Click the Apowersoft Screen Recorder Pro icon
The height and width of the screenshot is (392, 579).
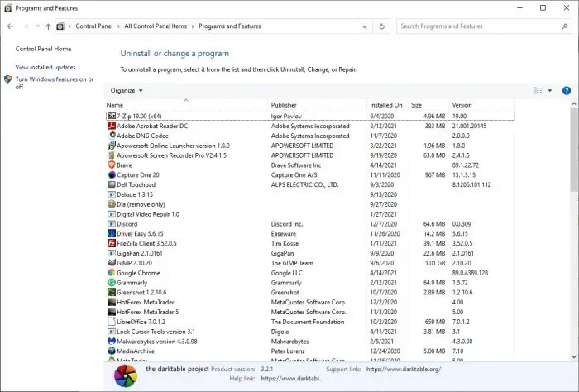click(112, 155)
